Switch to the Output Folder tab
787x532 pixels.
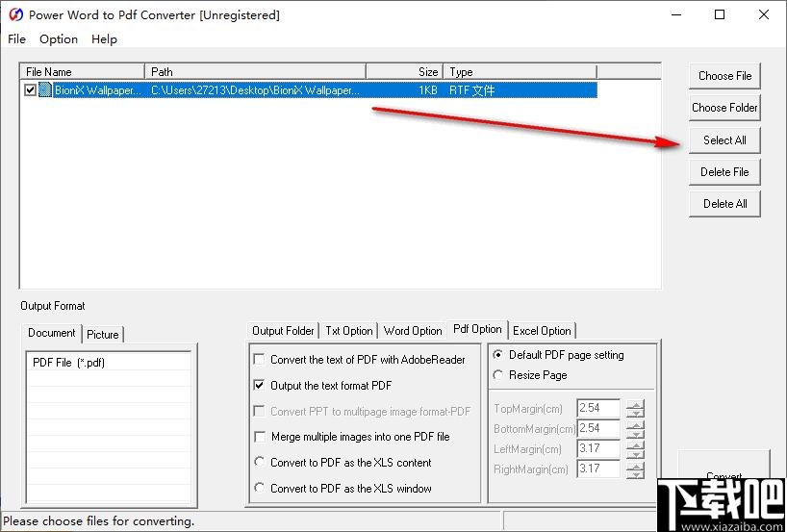coord(283,331)
